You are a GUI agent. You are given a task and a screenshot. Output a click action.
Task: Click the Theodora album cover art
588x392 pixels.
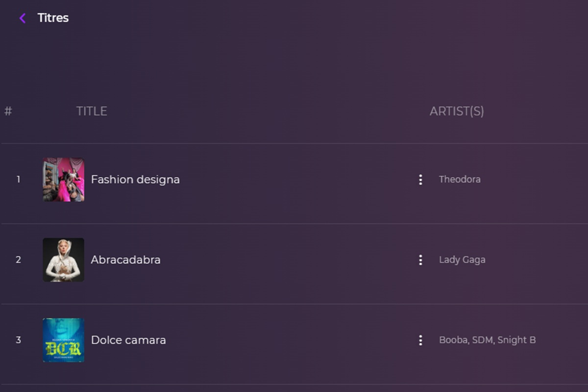[x=63, y=179]
